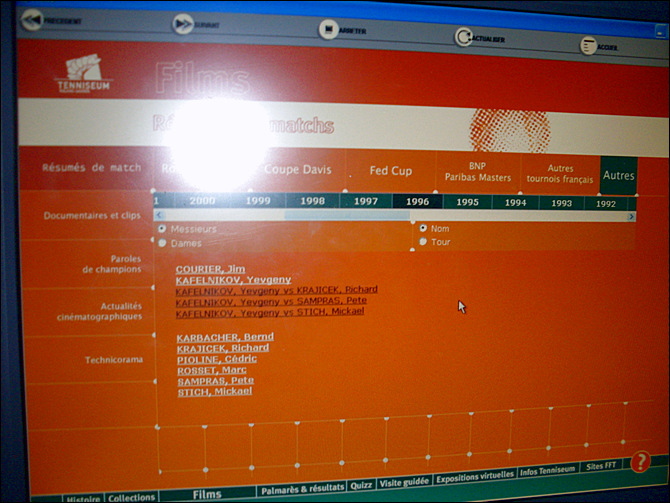Click the Accueil home icon
Viewport: 670px width, 503px height.
pyautogui.click(x=588, y=45)
